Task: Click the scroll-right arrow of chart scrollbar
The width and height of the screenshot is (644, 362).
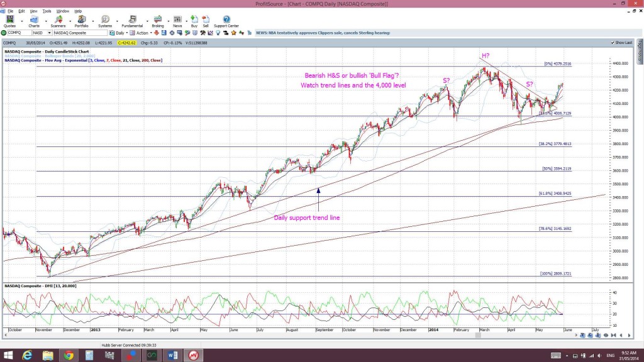Action: [576, 336]
